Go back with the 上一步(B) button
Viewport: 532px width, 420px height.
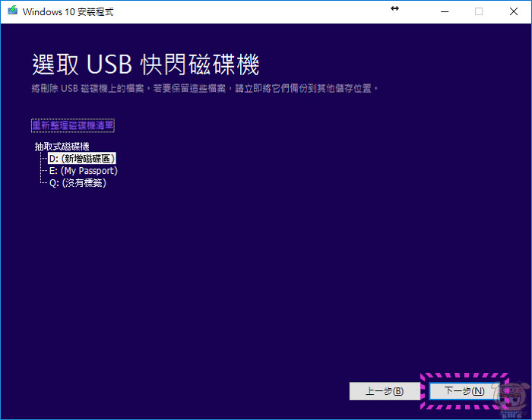point(385,391)
